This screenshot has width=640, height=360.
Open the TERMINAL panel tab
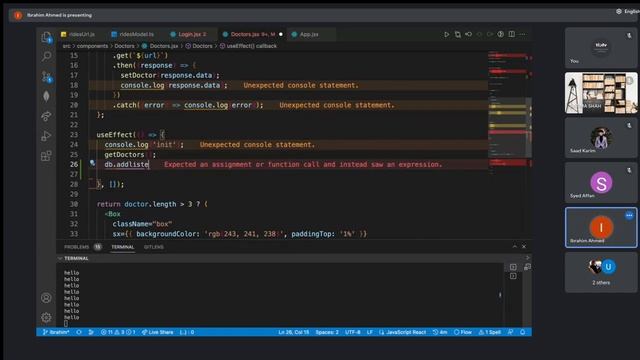click(122, 247)
